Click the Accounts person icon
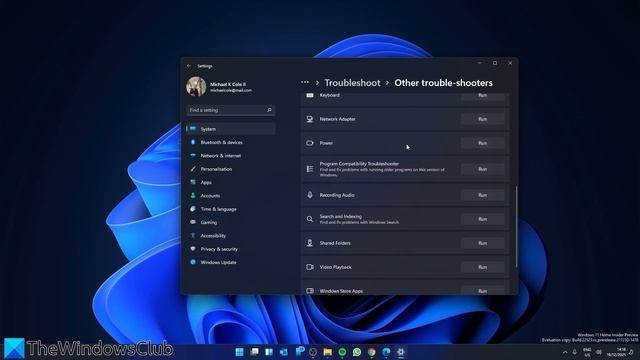Screen dimensions: 640x360 (x=193, y=196)
